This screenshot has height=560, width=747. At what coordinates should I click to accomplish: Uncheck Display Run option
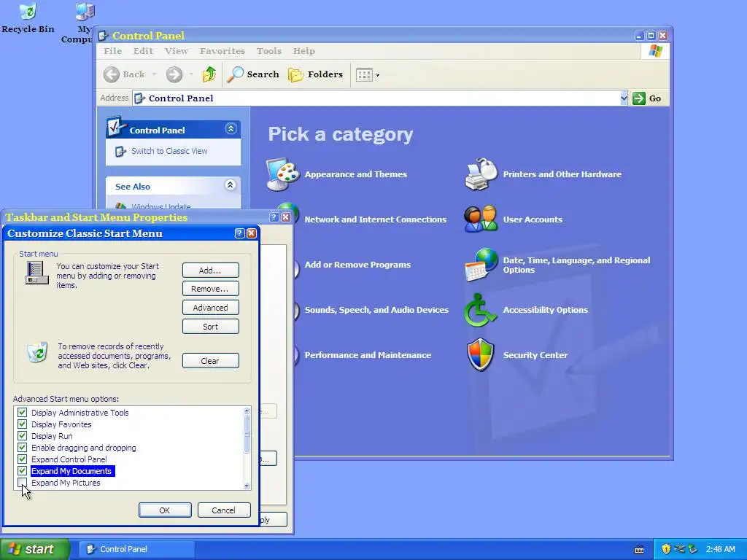click(x=22, y=436)
